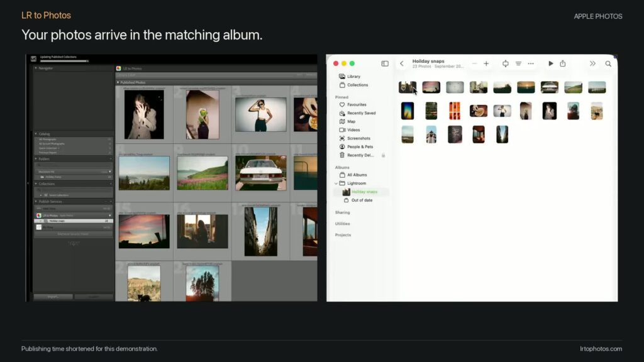Collapse the Folders panel in Lightroom
This screenshot has width=644, height=362.
[x=36, y=159]
